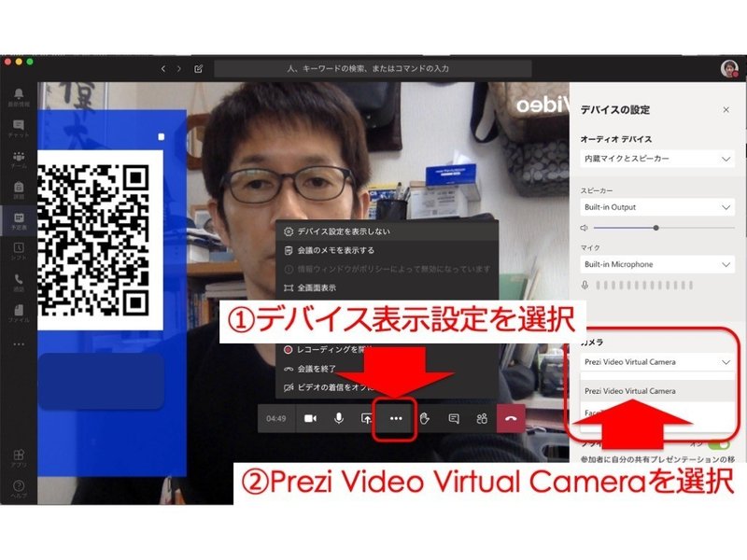This screenshot has height=560, width=747.
Task: Close the device settings panel
Action: (726, 109)
